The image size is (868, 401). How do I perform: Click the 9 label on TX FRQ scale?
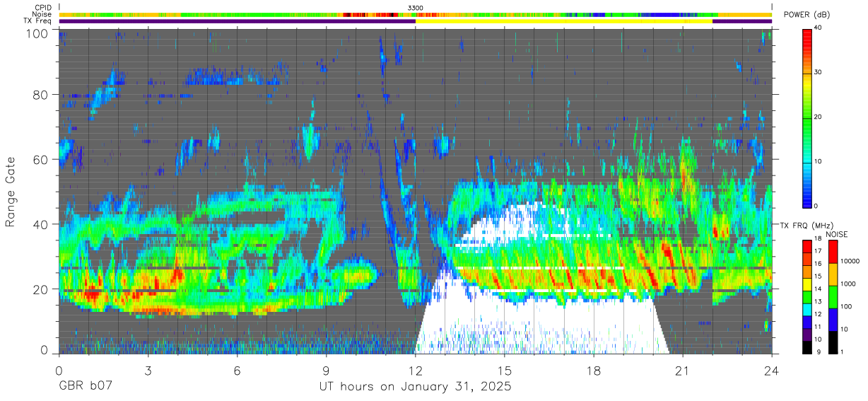pyautogui.click(x=819, y=352)
